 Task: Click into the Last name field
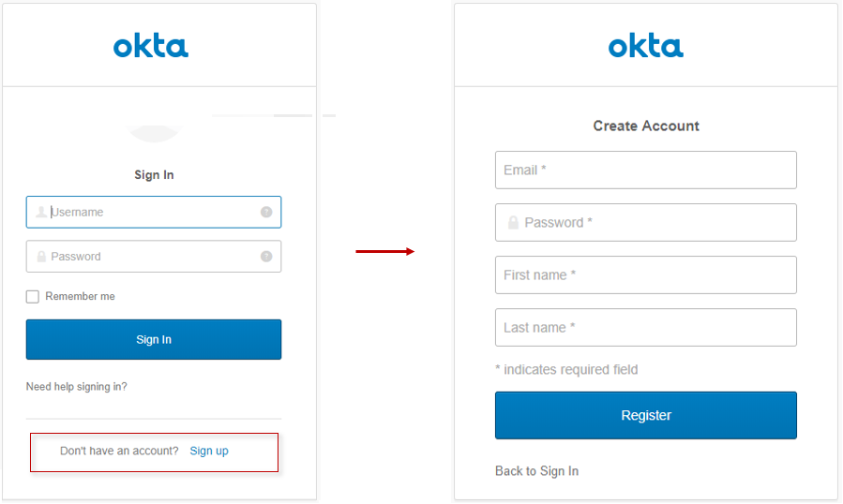[645, 328]
